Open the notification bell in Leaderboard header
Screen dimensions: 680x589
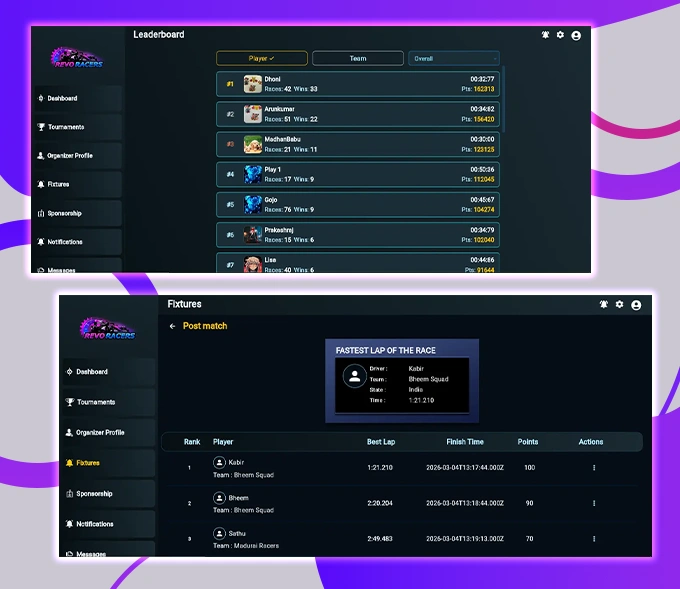pos(545,35)
